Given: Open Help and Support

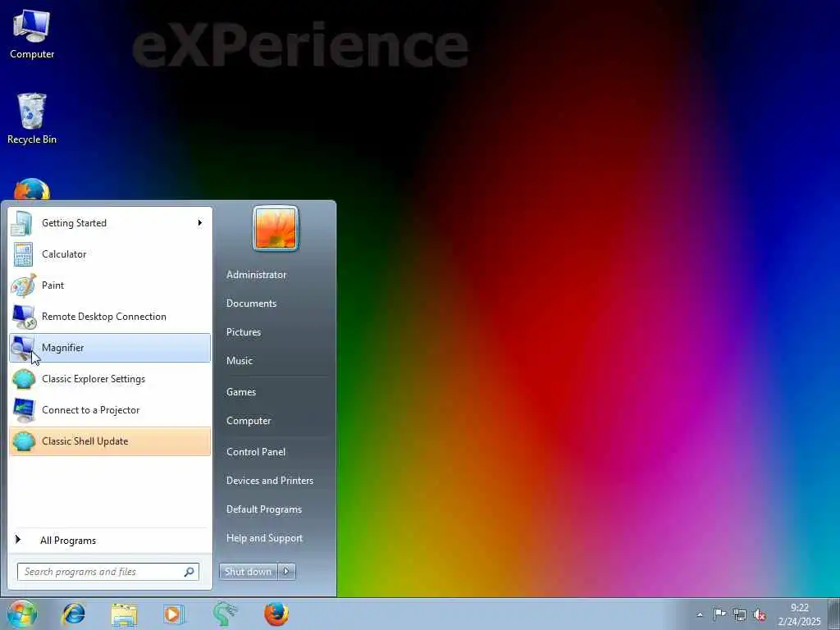Looking at the screenshot, I should (264, 538).
